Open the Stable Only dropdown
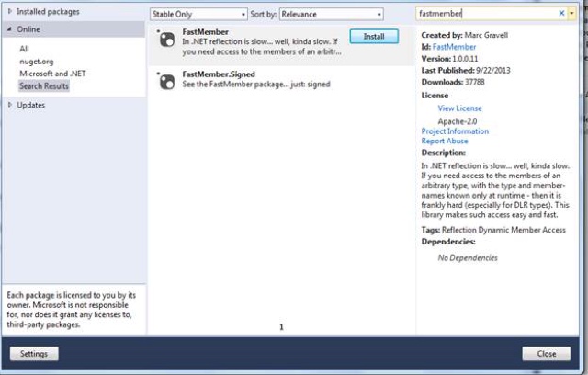Image resolution: width=588 pixels, height=375 pixels. click(x=198, y=15)
